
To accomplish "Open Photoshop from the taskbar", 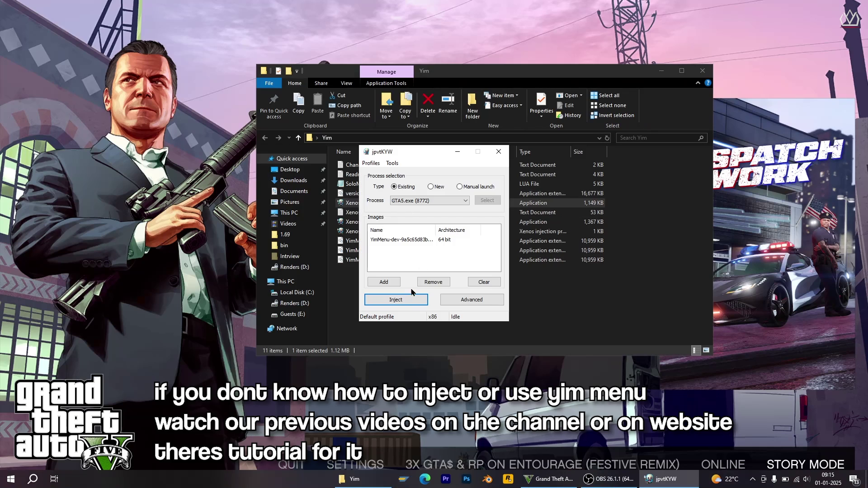I will [x=467, y=479].
